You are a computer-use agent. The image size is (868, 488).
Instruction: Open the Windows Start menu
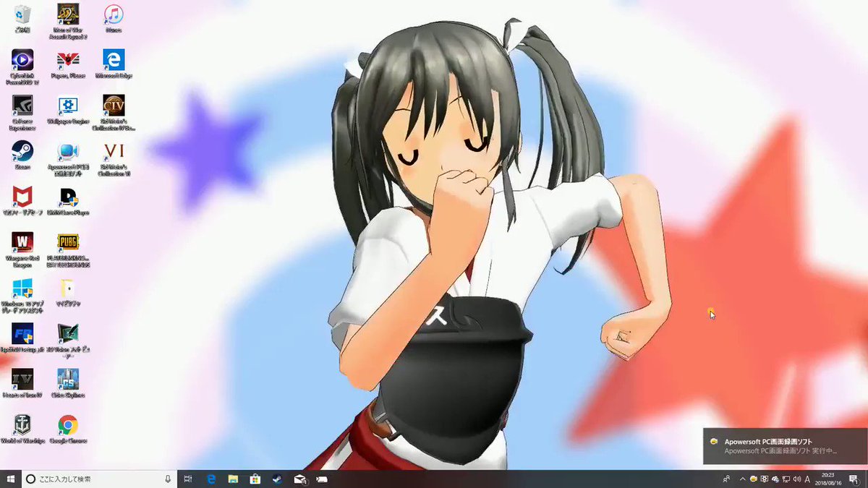pos(11,479)
